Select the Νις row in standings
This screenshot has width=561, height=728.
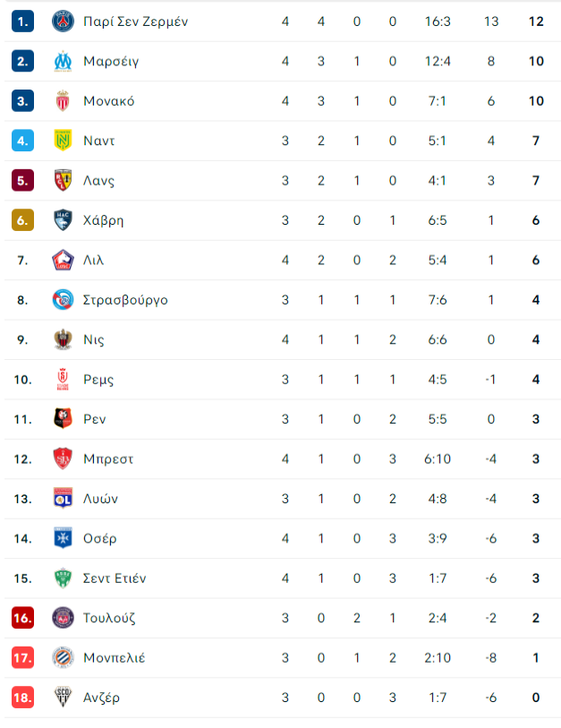[x=283, y=340]
